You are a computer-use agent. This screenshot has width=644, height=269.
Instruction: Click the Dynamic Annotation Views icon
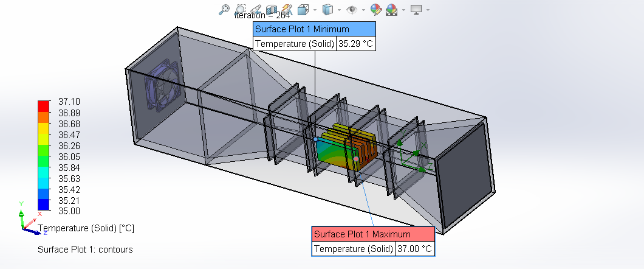pyautogui.click(x=287, y=10)
